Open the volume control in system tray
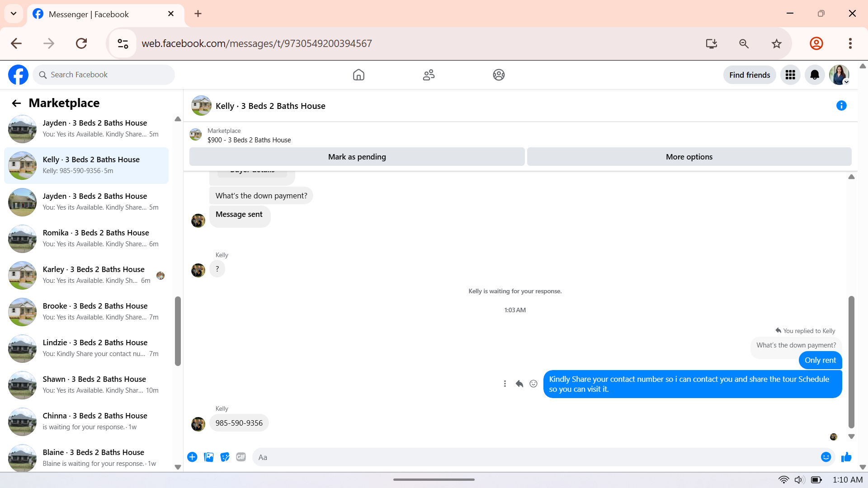 [799, 480]
